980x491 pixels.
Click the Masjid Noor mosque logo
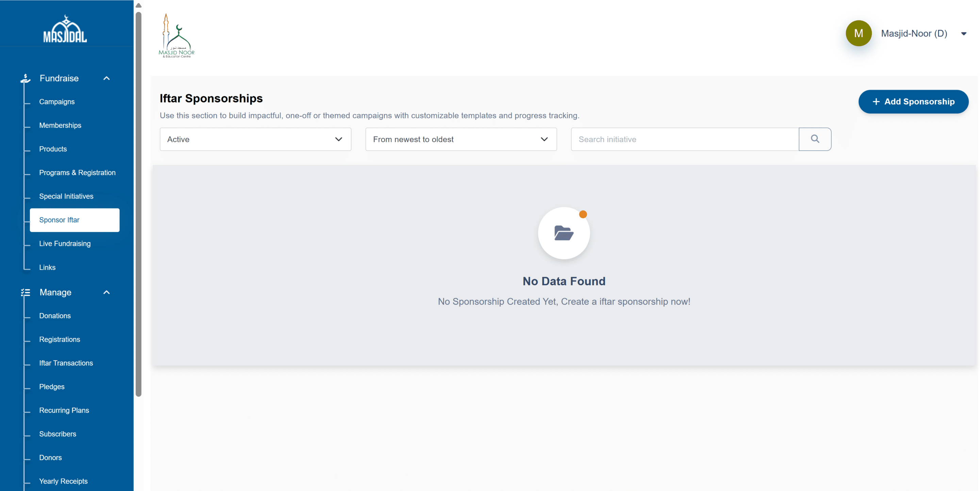coord(176,36)
